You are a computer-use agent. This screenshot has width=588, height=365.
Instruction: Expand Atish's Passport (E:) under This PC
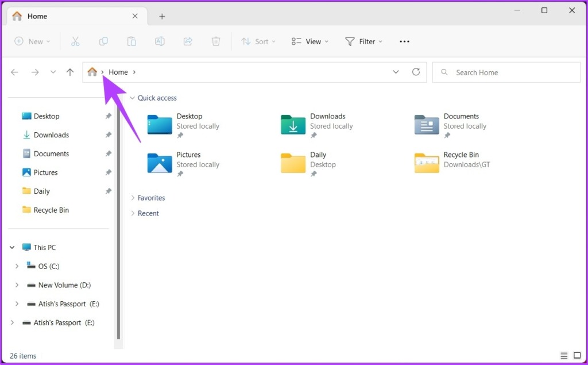click(x=17, y=304)
